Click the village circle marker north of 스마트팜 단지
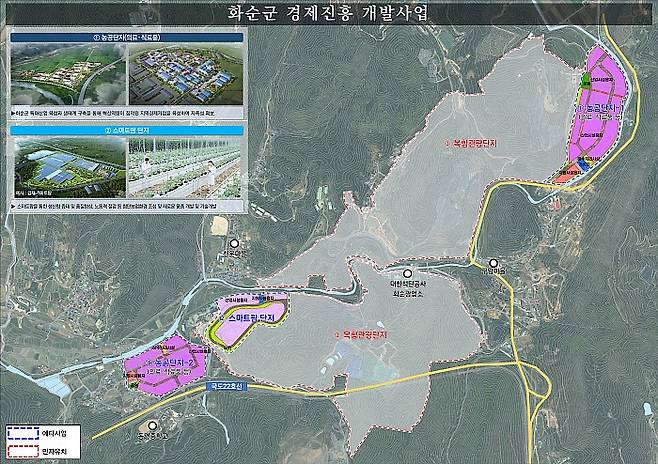Viewport: 658px width, 464px height. click(x=234, y=243)
